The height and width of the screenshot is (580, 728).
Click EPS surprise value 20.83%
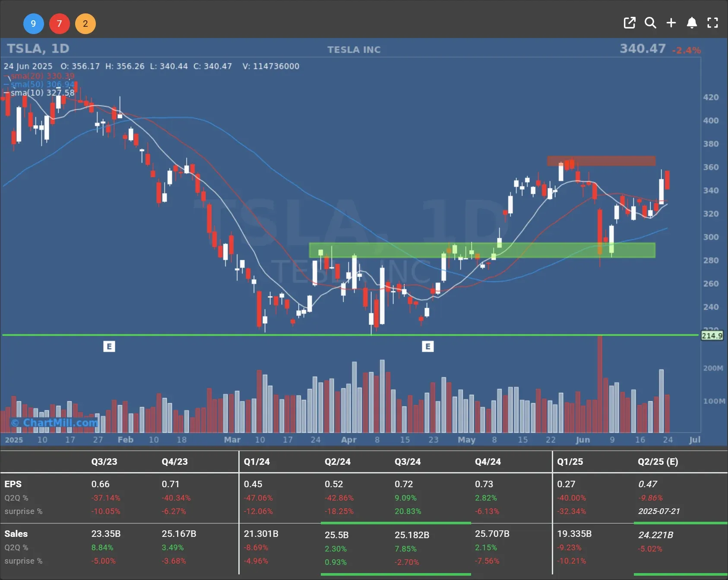click(408, 511)
